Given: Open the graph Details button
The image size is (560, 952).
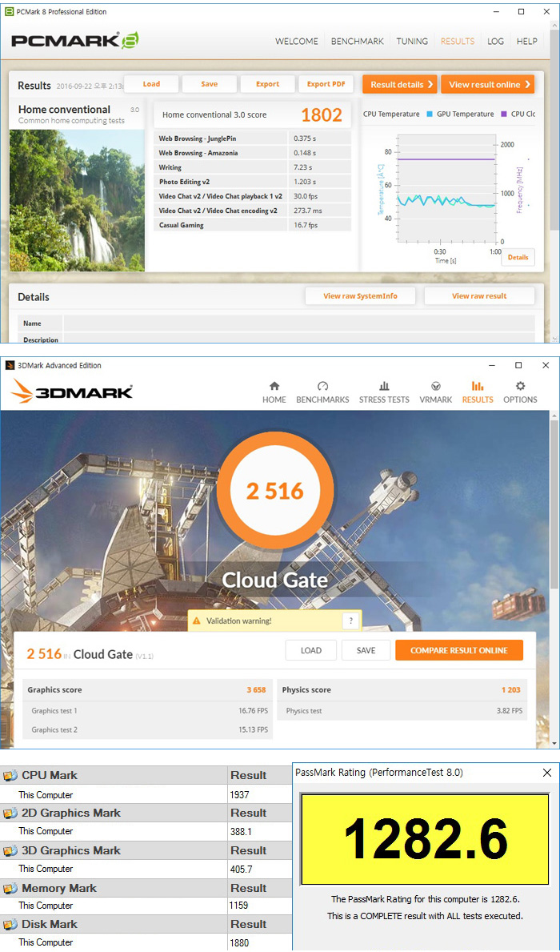Looking at the screenshot, I should (x=518, y=258).
